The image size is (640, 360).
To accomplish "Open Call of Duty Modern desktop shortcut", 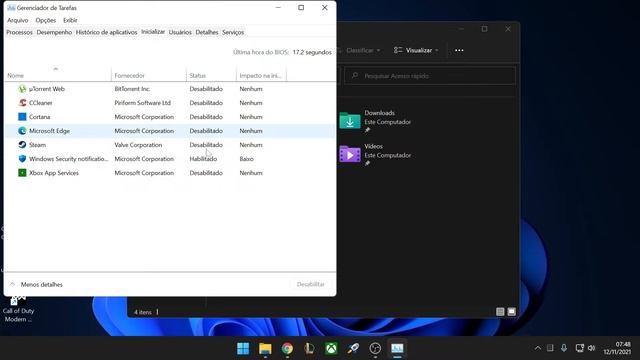I will (x=18, y=309).
